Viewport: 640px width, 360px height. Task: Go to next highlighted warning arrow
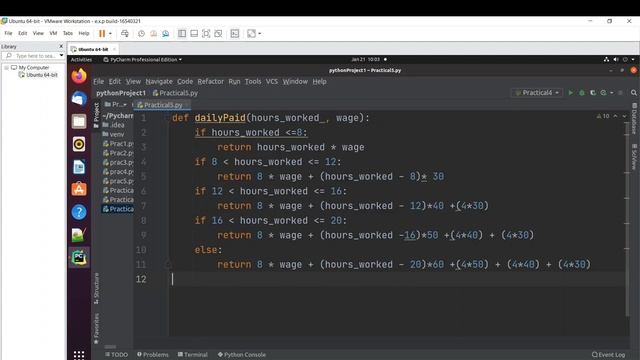(624, 116)
